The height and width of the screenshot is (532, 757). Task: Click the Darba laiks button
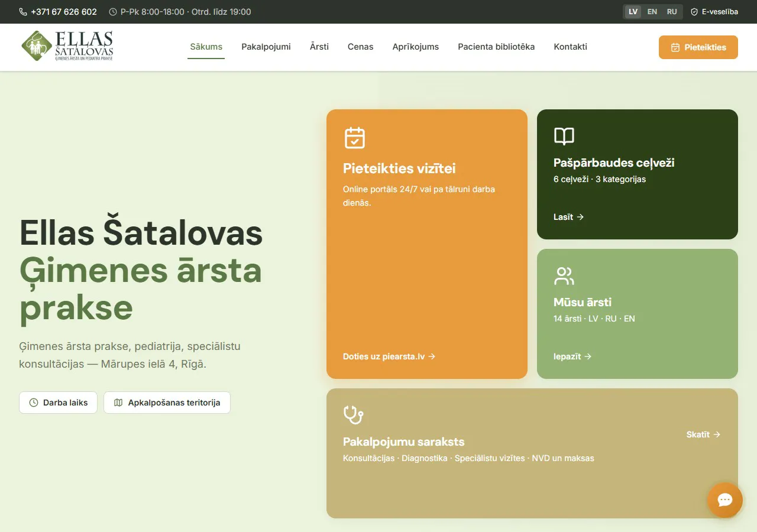58,403
